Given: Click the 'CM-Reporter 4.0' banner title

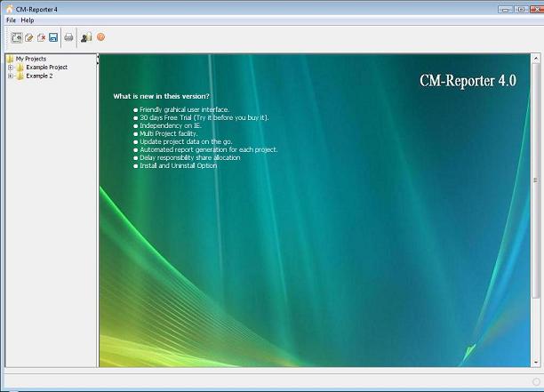Looking at the screenshot, I should 468,81.
